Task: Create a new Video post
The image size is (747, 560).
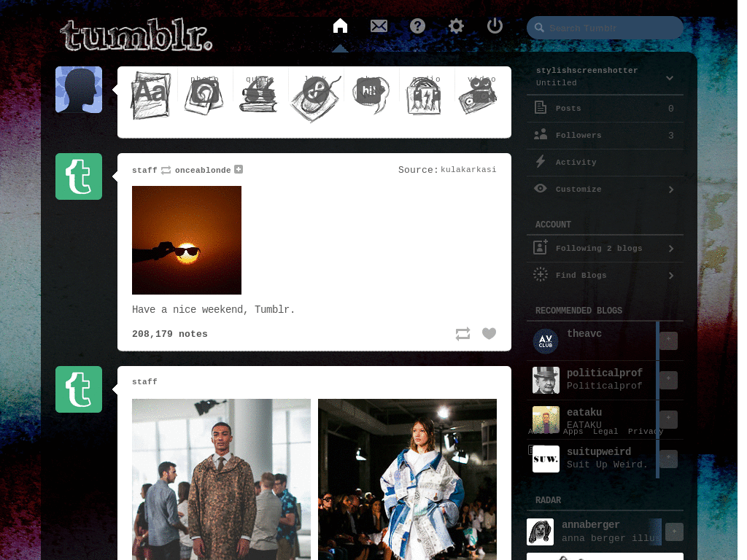Action: pyautogui.click(x=478, y=96)
